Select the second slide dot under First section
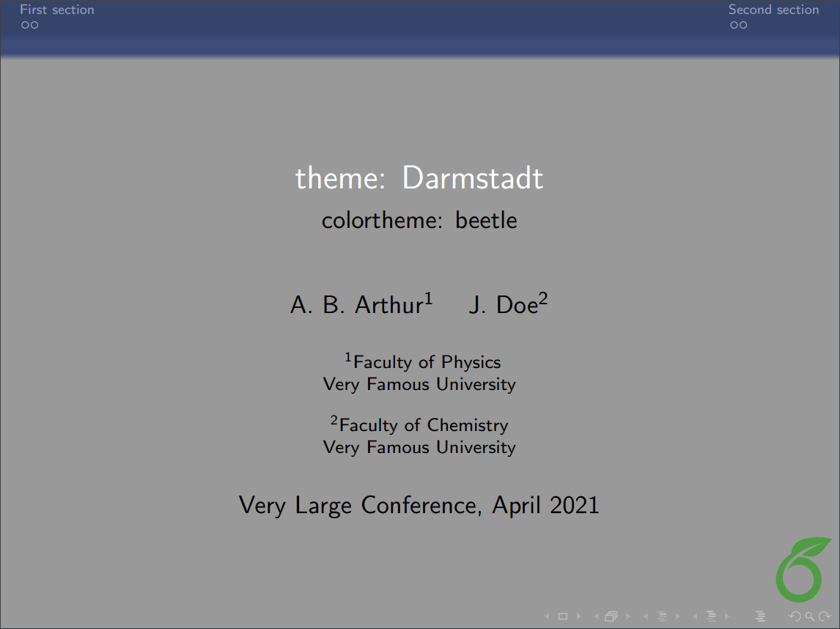Viewport: 840px width, 629px height. click(x=34, y=25)
